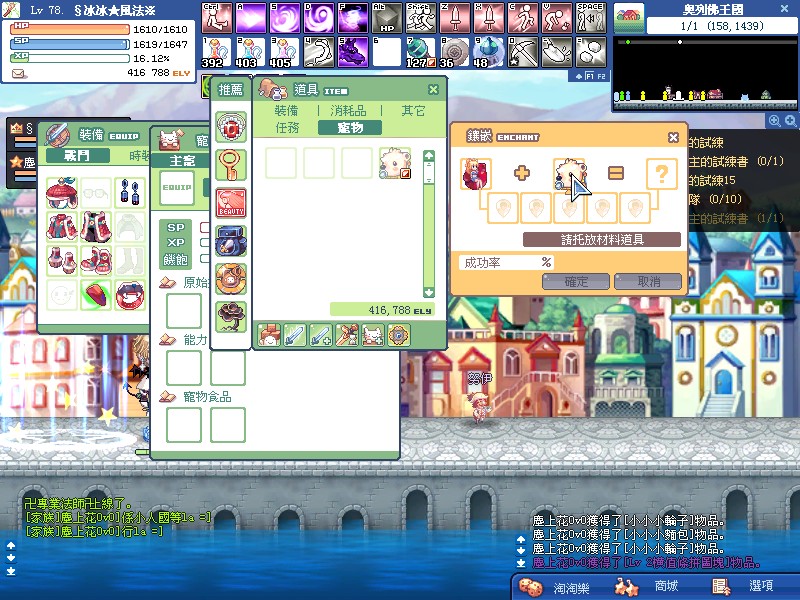Open the 任務 tab in item window
Viewport: 800px width, 600px height.
pyautogui.click(x=287, y=128)
